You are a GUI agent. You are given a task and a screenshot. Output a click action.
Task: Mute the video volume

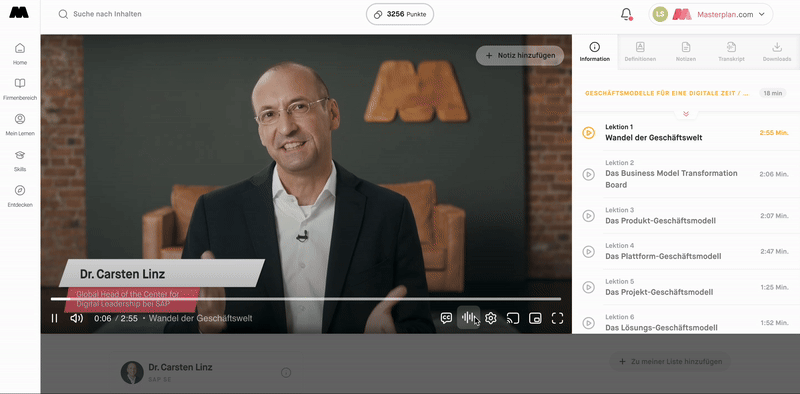click(77, 318)
